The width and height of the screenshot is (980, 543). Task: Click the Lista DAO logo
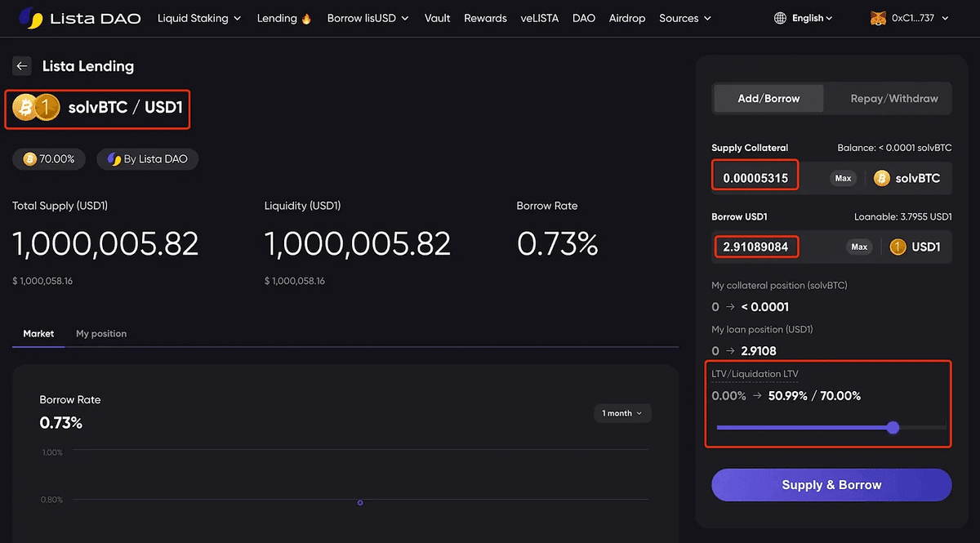point(80,18)
